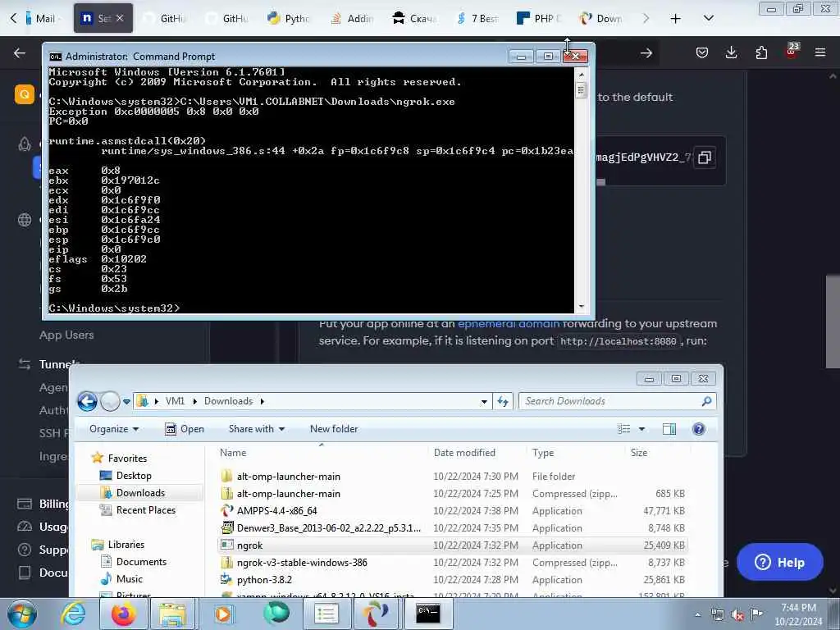Image resolution: width=840 pixels, height=630 pixels.
Task: Open Windows Media Player from taskbar
Action: (223, 614)
